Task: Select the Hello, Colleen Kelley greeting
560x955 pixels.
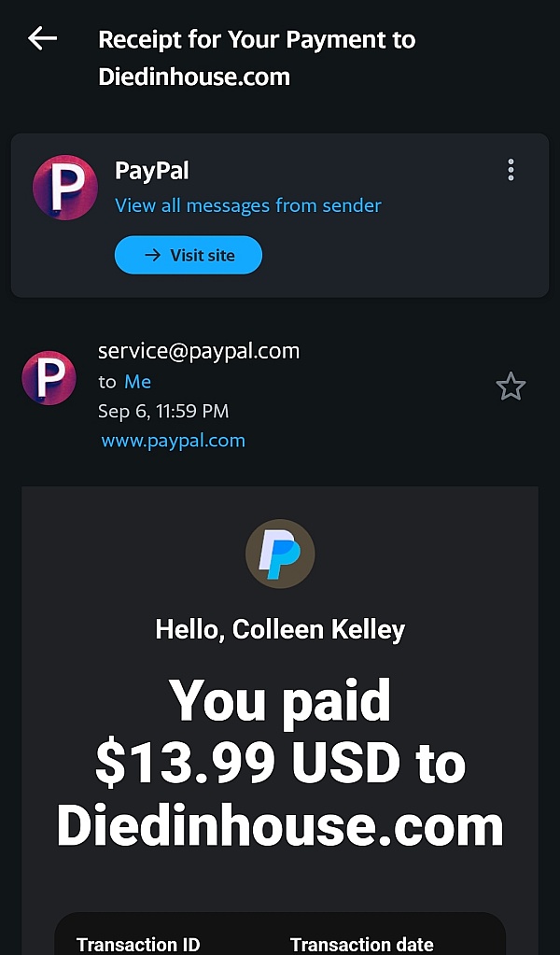Action: pos(280,629)
